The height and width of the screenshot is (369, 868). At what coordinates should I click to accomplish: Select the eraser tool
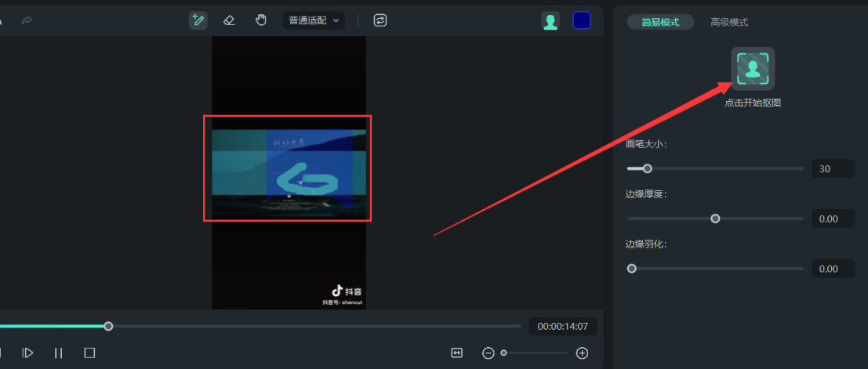point(229,20)
